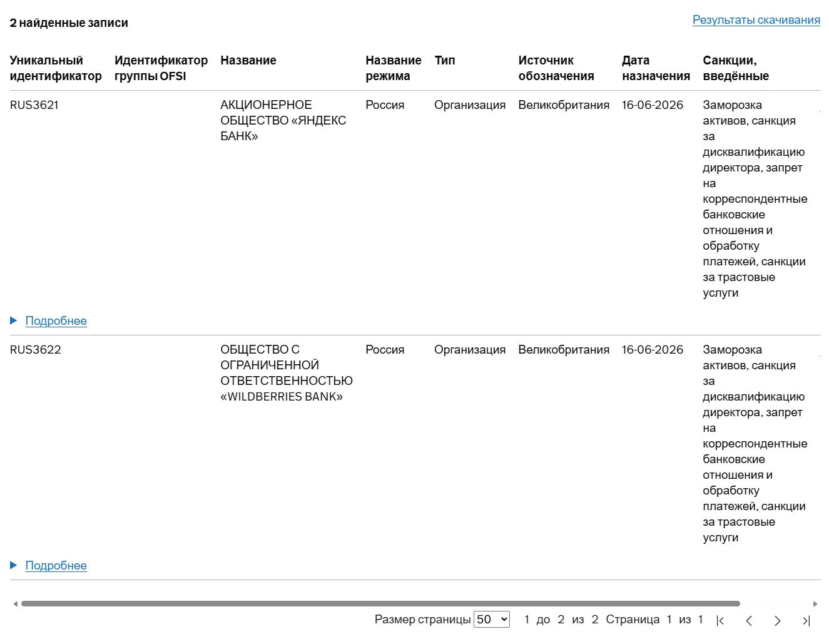This screenshot has height=644, width=829.
Task: Click the scrollbar left arrow
Action: [x=15, y=604]
